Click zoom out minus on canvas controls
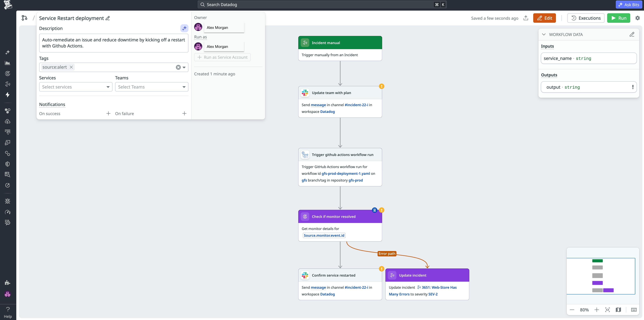The width and height of the screenshot is (644, 320). (572, 310)
